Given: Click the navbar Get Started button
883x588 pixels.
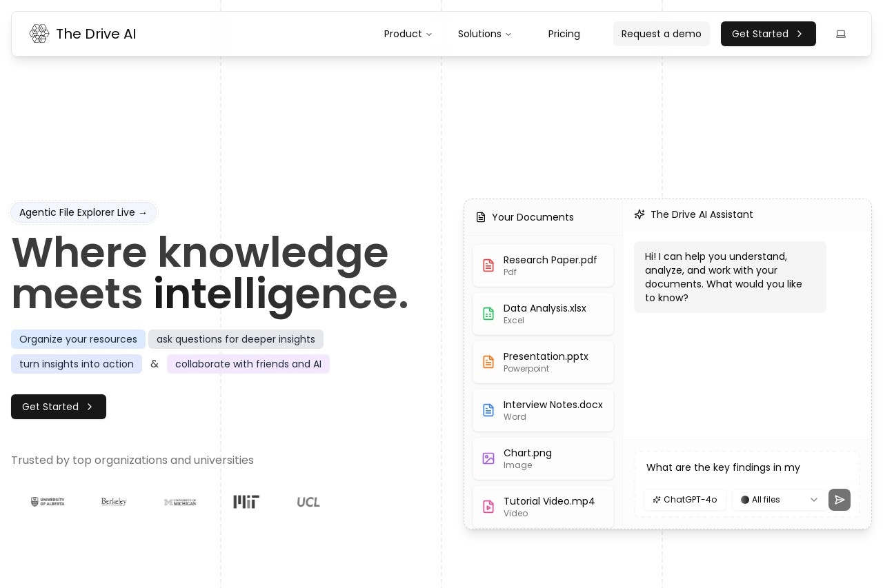Looking at the screenshot, I should (768, 34).
